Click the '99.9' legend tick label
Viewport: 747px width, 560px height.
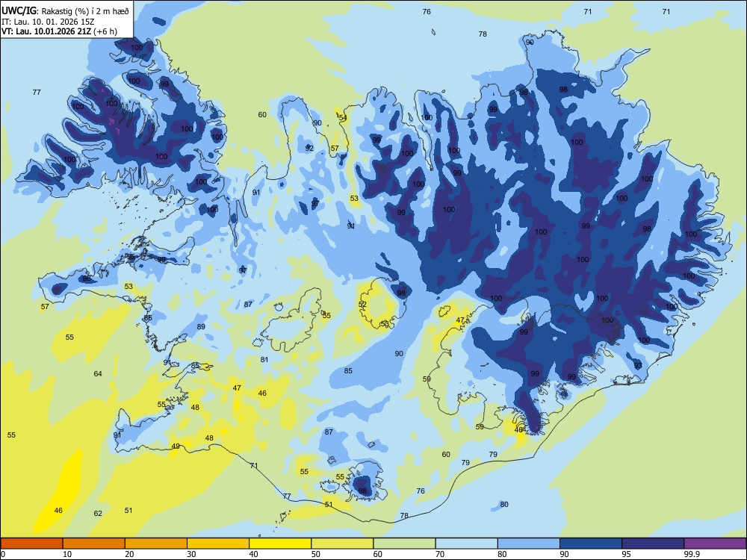691,554
